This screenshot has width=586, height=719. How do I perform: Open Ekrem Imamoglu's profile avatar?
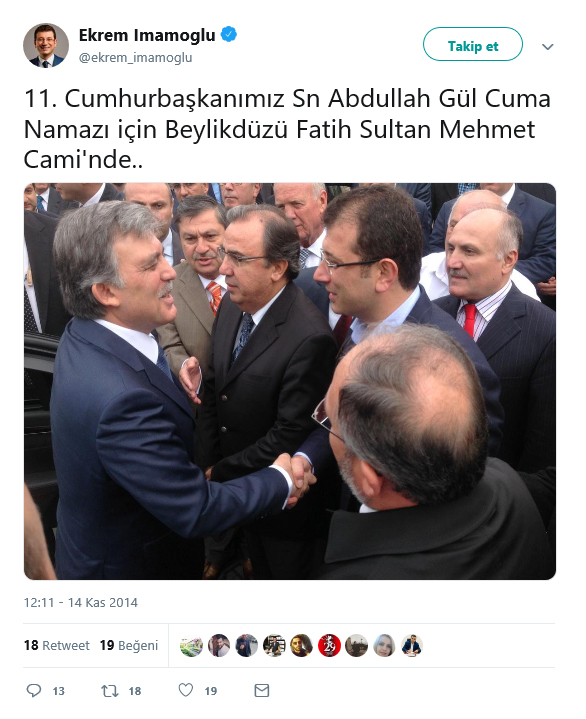coord(46,45)
